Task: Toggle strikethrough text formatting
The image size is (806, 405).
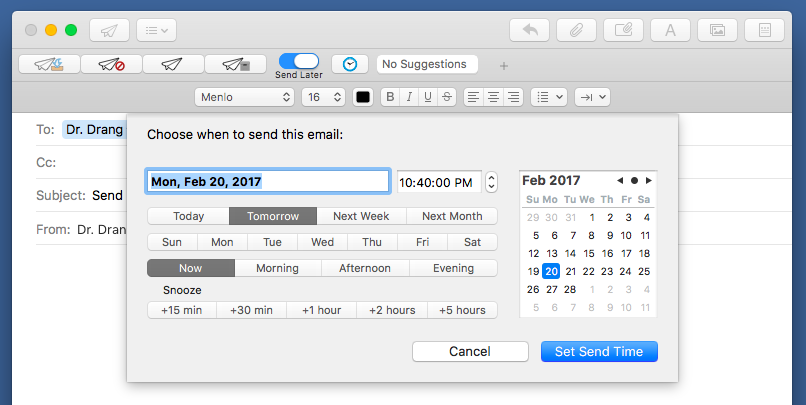Action: click(x=447, y=97)
